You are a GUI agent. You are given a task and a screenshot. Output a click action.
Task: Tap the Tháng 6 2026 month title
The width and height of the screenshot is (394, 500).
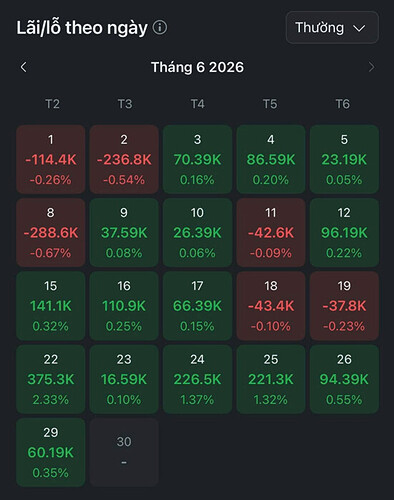pos(197,67)
